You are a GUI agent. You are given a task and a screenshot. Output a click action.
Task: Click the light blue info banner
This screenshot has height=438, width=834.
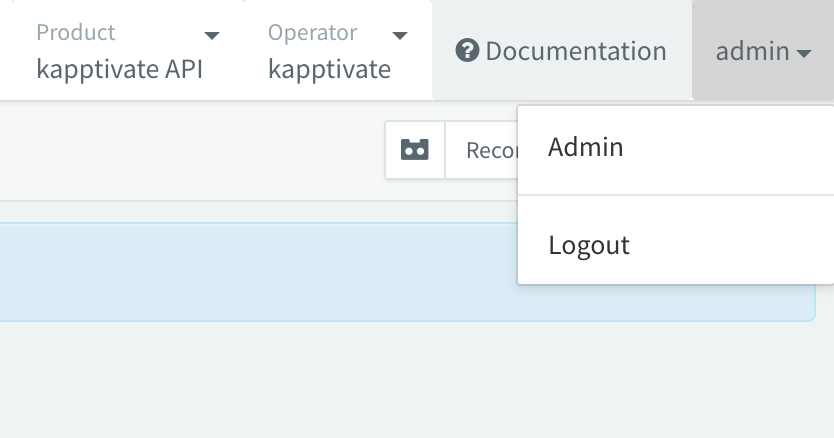[x=250, y=270]
